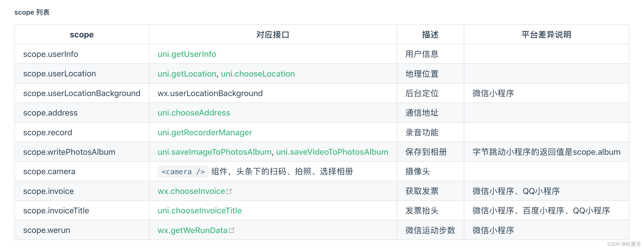Open the uni.getLocation link
Viewport: 644px width, 249px height.
(187, 74)
